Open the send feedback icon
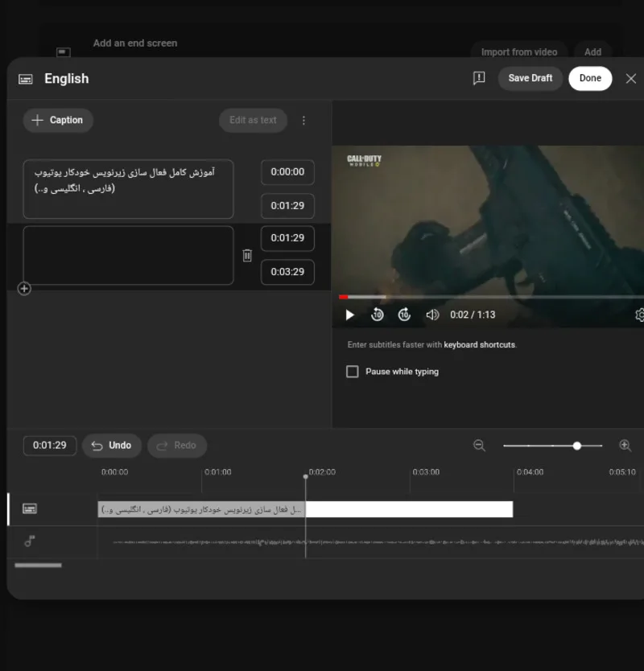 [479, 78]
